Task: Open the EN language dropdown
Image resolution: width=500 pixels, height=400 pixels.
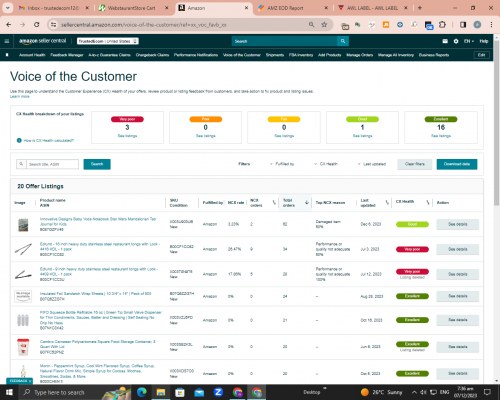Action: coord(469,41)
